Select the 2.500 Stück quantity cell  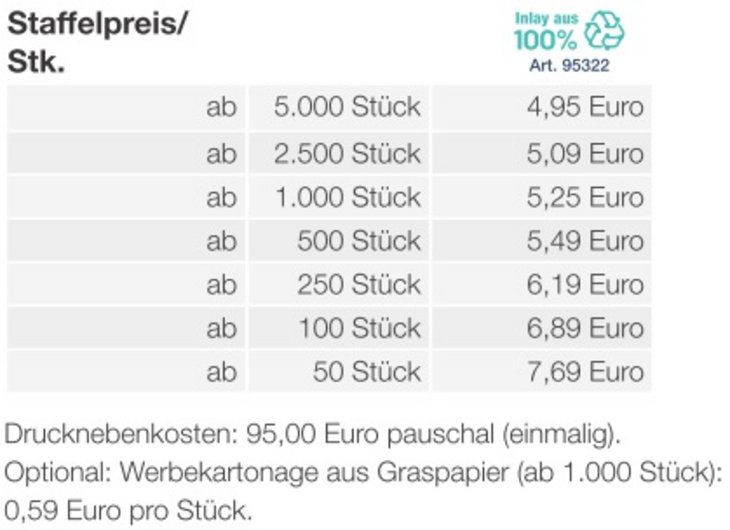(x=338, y=153)
